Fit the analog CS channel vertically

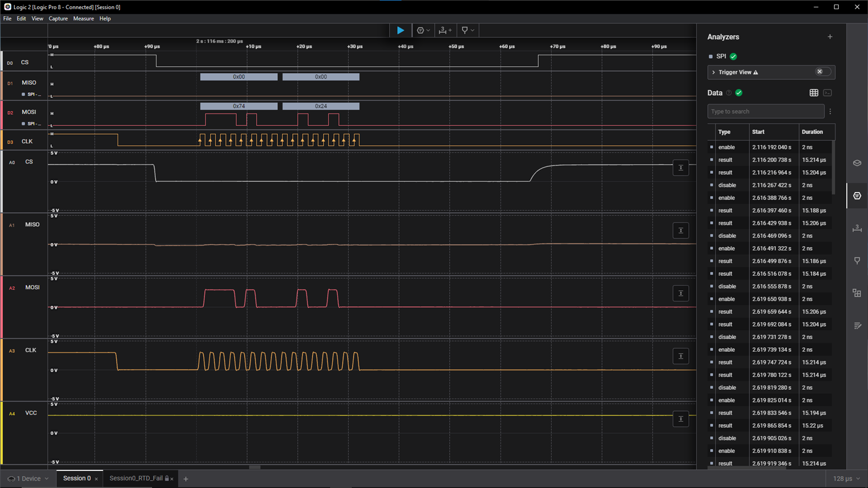click(x=680, y=168)
